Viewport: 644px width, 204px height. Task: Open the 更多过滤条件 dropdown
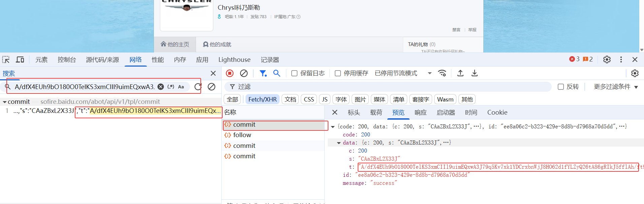[616, 87]
